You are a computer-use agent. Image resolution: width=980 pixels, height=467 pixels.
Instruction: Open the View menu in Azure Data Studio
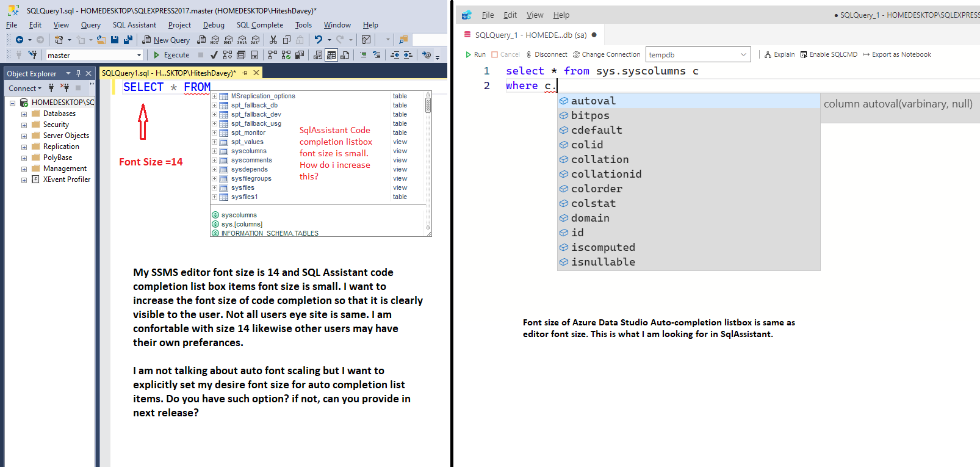coord(535,15)
